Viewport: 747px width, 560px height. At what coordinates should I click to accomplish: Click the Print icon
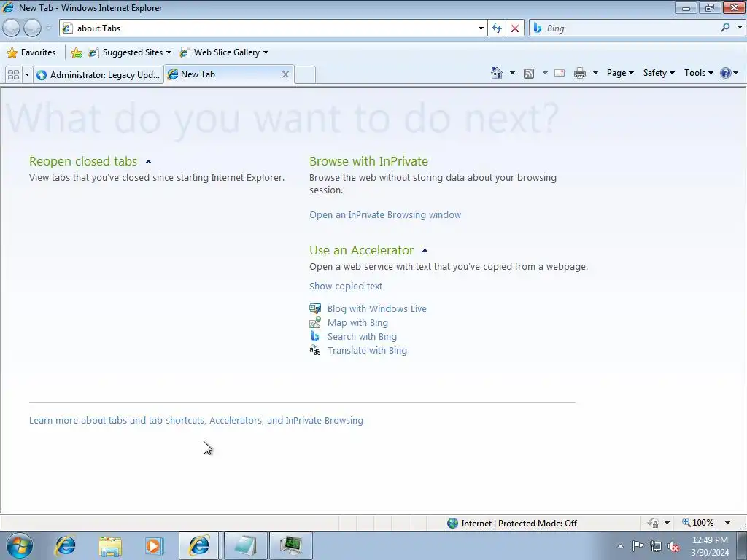tap(580, 73)
